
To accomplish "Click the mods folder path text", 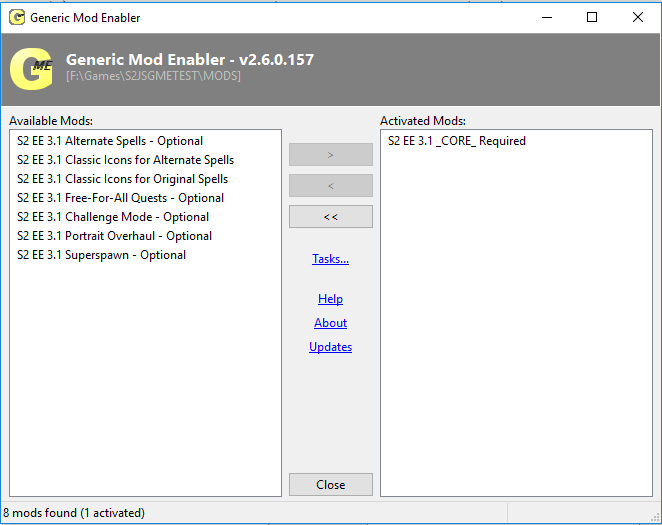I will pos(153,76).
